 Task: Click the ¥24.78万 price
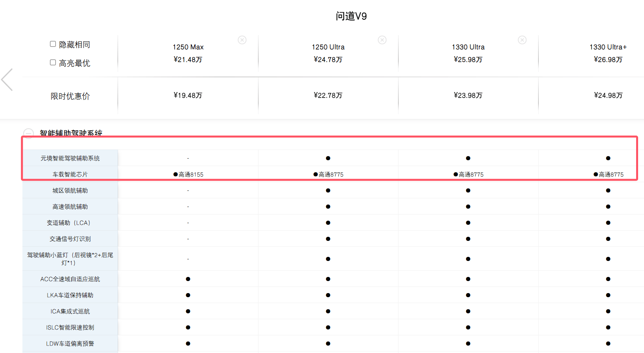point(328,59)
